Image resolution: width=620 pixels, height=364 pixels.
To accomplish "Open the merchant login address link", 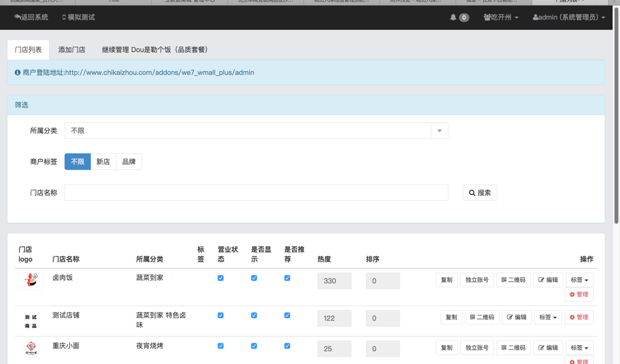I will pyautogui.click(x=159, y=73).
